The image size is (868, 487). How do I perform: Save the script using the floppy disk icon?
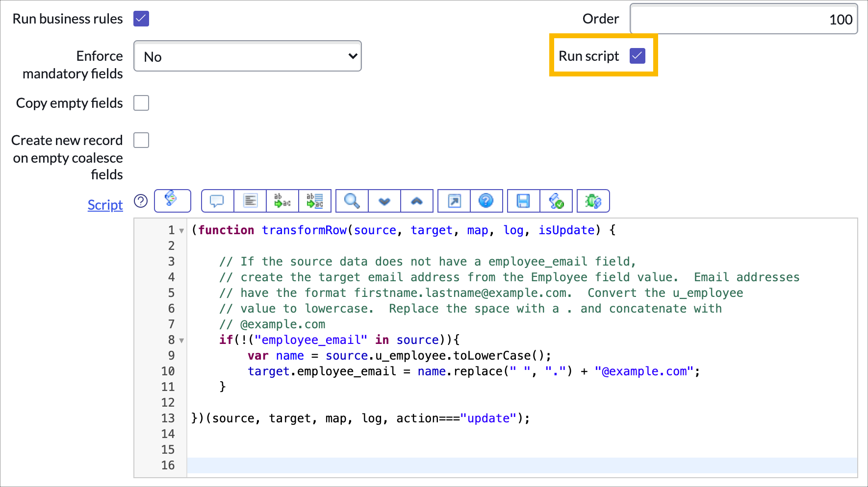pos(523,201)
